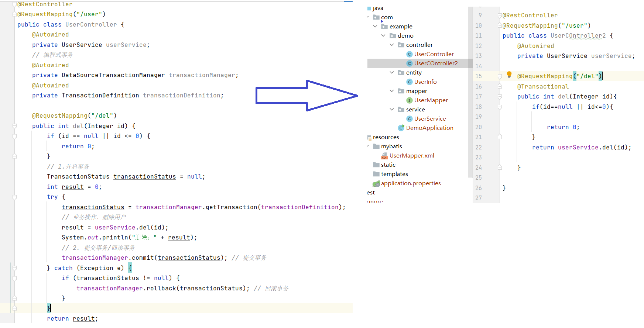644x328 pixels.
Task: Fold the public int del method in left editor
Action: (x=15, y=126)
